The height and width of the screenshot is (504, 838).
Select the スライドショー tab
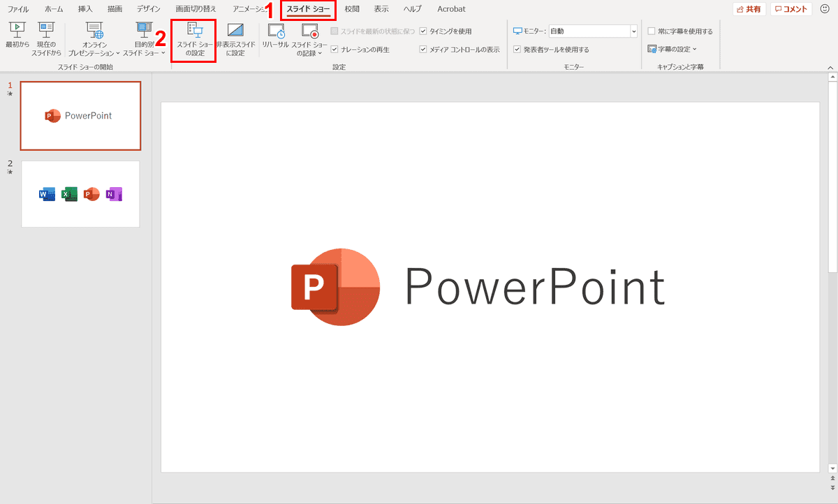(308, 9)
